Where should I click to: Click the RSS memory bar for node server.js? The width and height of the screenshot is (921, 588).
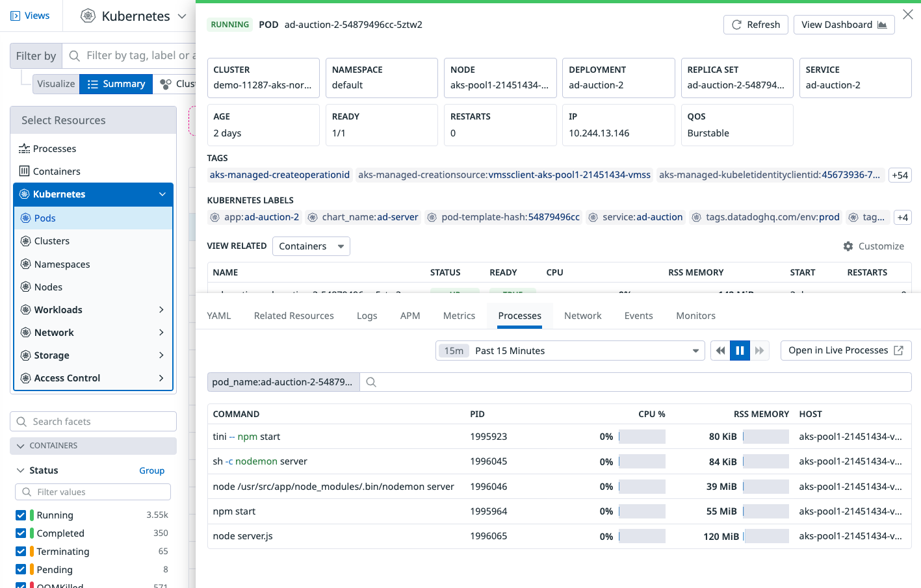[766, 537]
